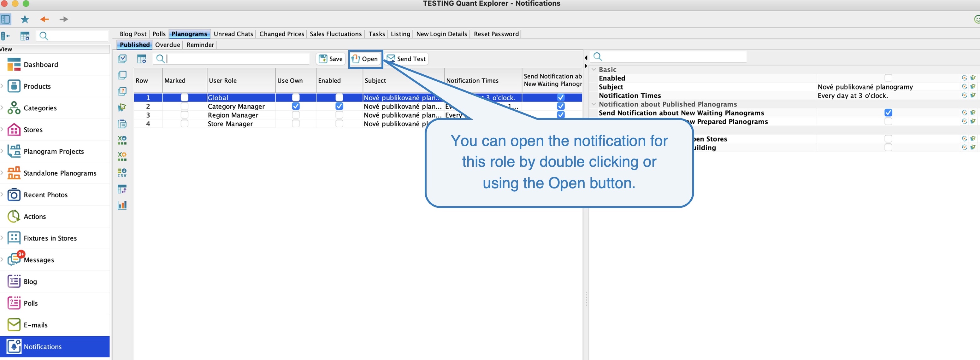Select the Reminder sub-tab
The width and height of the screenshot is (980, 360).
[200, 44]
